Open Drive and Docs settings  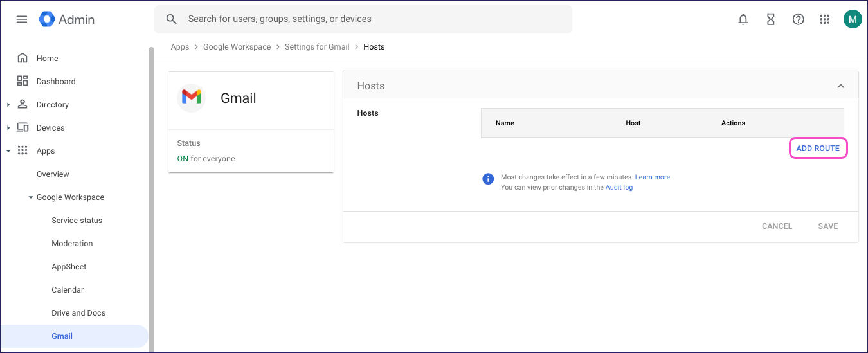coord(78,313)
